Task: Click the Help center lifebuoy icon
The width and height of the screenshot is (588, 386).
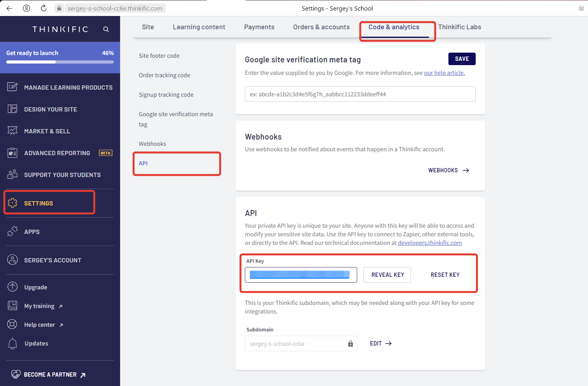Action: coord(12,324)
